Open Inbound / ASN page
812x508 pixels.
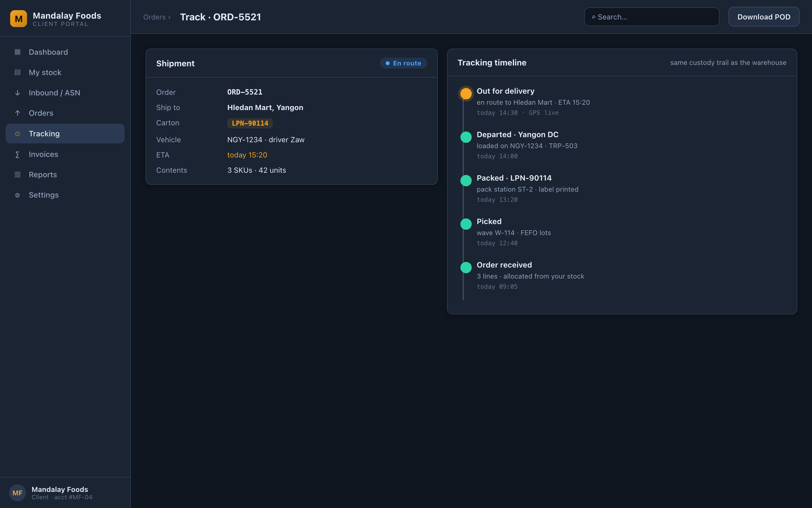pos(65,93)
